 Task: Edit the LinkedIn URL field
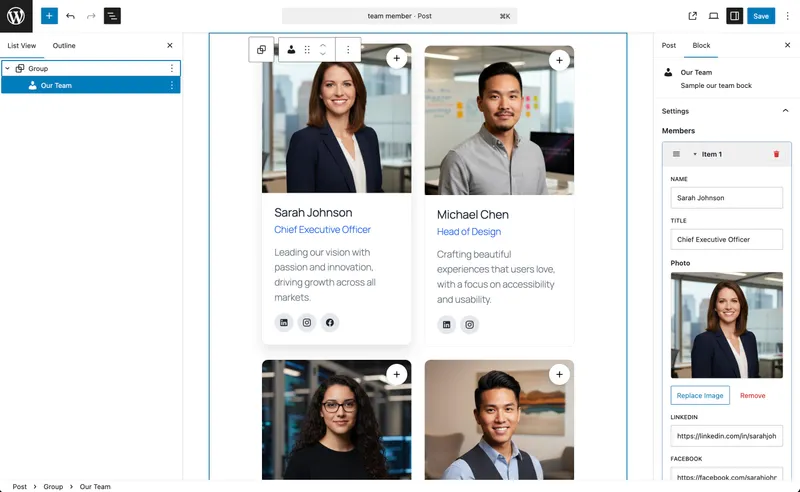(727, 436)
